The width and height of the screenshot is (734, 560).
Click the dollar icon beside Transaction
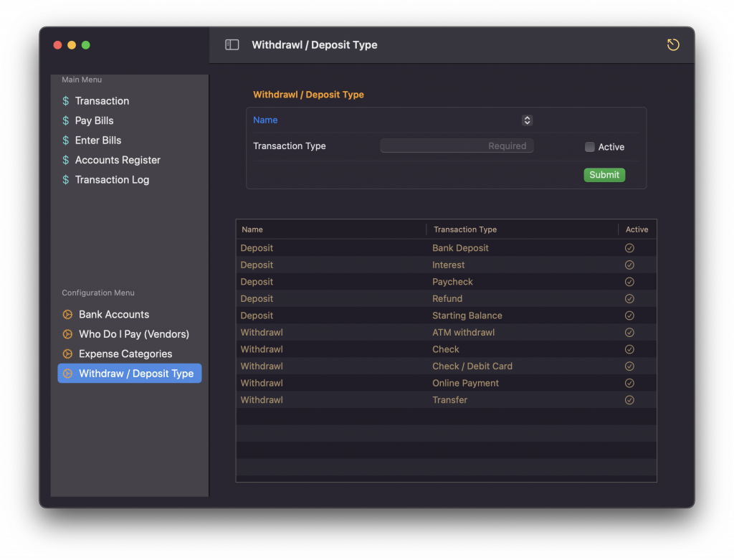point(66,101)
